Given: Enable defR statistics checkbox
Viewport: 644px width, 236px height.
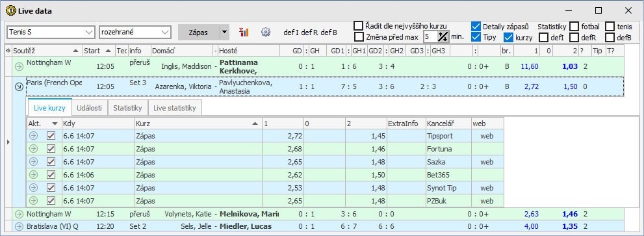Looking at the screenshot, I should pos(574,38).
